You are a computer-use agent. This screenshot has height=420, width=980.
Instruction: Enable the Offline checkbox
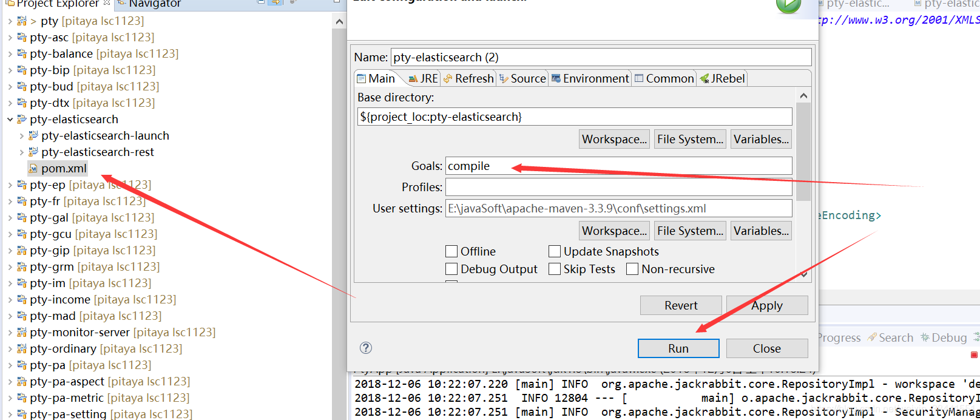(x=451, y=251)
